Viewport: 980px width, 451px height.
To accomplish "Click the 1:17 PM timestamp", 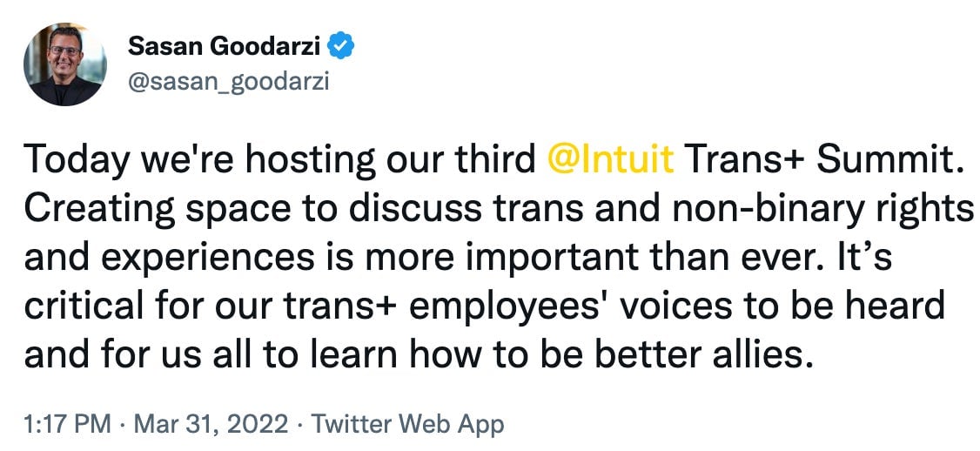I will [68, 425].
